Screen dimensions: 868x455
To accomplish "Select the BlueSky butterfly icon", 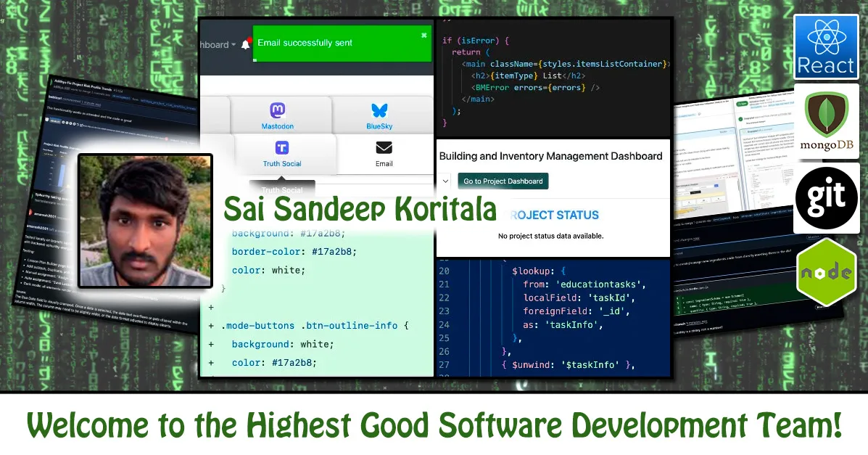I will pyautogui.click(x=379, y=110).
